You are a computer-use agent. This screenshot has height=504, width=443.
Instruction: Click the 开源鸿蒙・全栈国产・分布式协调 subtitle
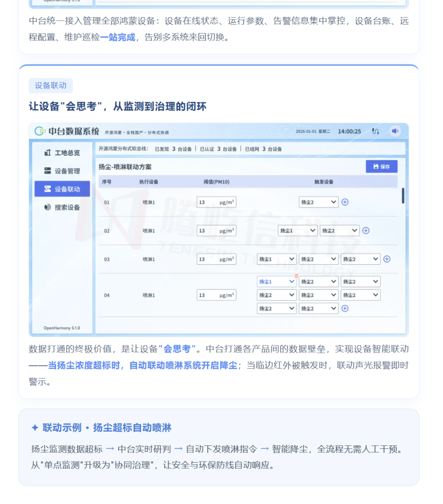tap(137, 132)
